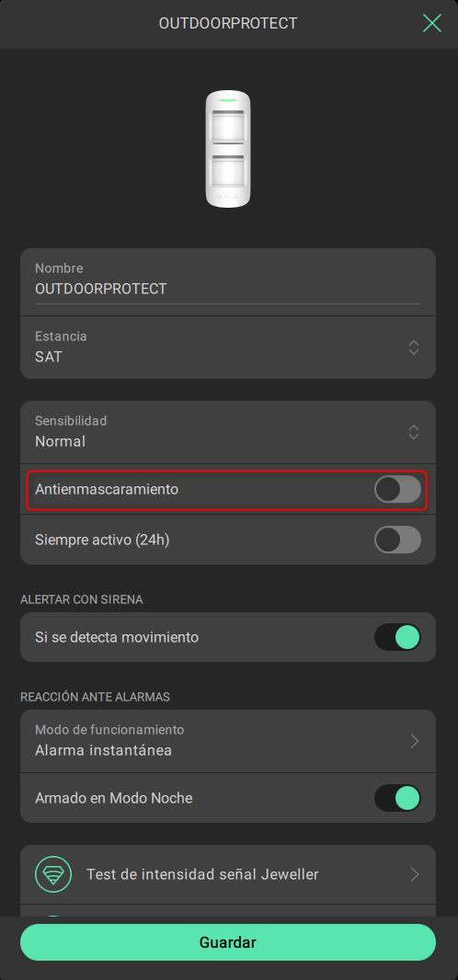
Task: Click the Modo de funcionamiento chevron arrow
Action: pos(414,741)
